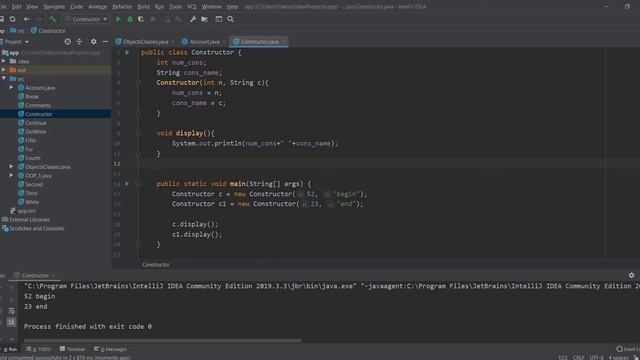
Task: Open the Window menu
Action: click(x=211, y=7)
